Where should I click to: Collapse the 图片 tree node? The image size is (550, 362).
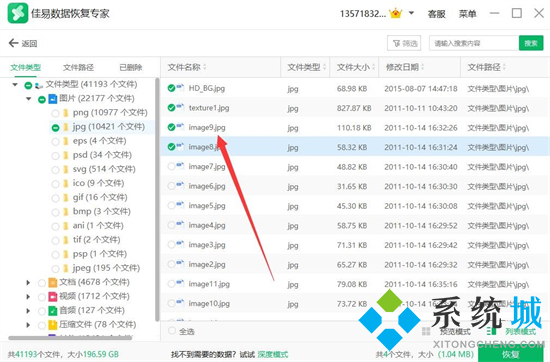click(29, 99)
